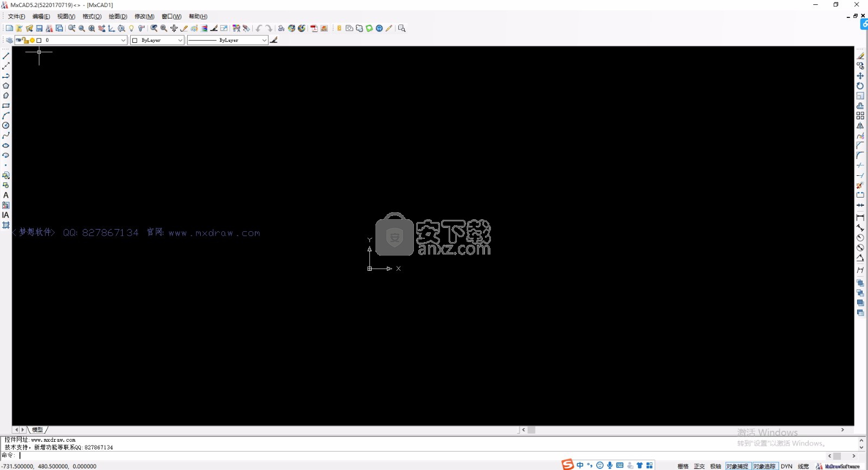The height and width of the screenshot is (470, 868).
Task: Select the Array (four squares) tool
Action: 860,116
